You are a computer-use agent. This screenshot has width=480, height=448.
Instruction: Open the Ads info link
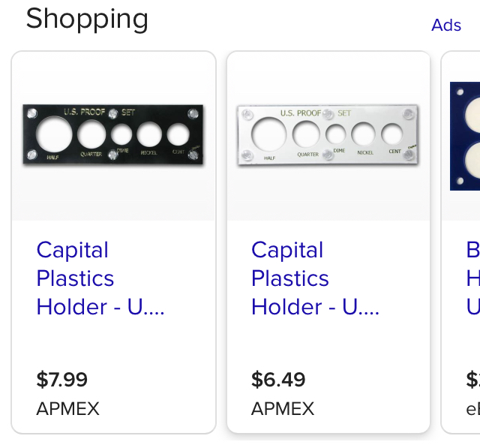pos(446,25)
